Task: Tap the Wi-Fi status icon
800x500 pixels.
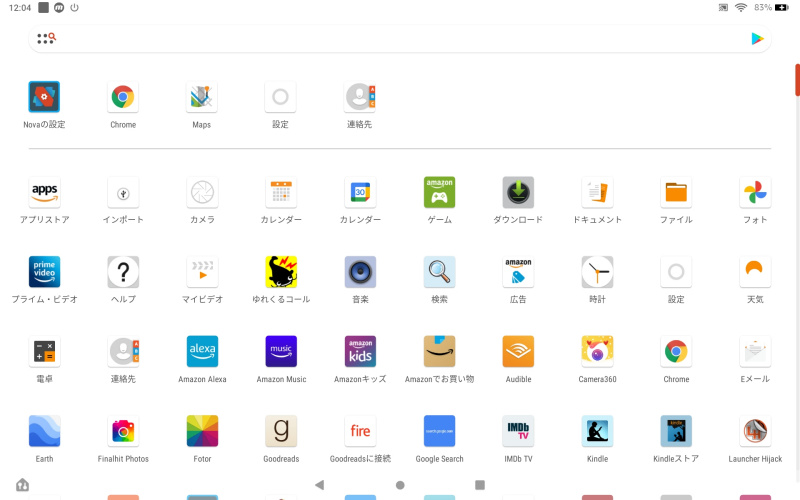Action: coord(741,8)
